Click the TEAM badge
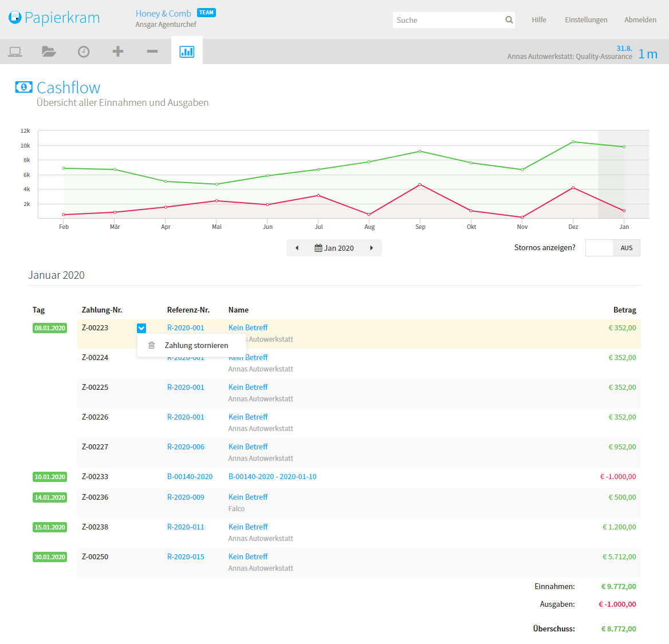The width and height of the screenshot is (669, 644). [207, 13]
